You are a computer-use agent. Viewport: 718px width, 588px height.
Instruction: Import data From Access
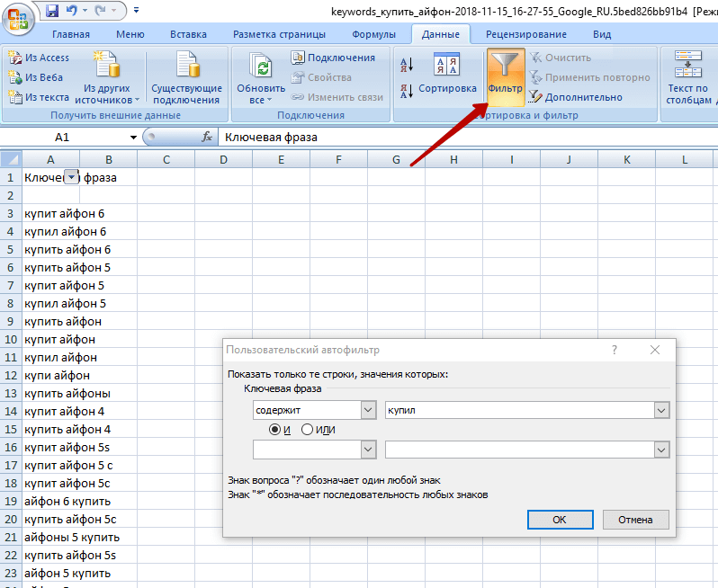click(x=39, y=58)
